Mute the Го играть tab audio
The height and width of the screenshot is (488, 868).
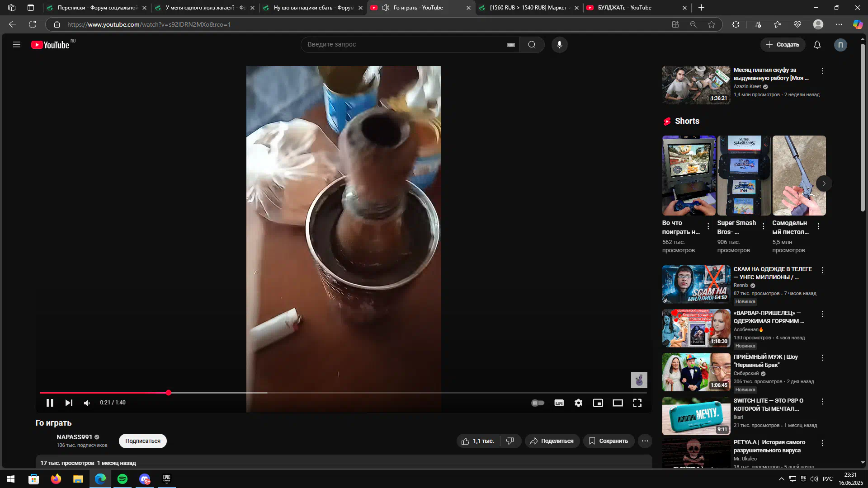tap(386, 8)
